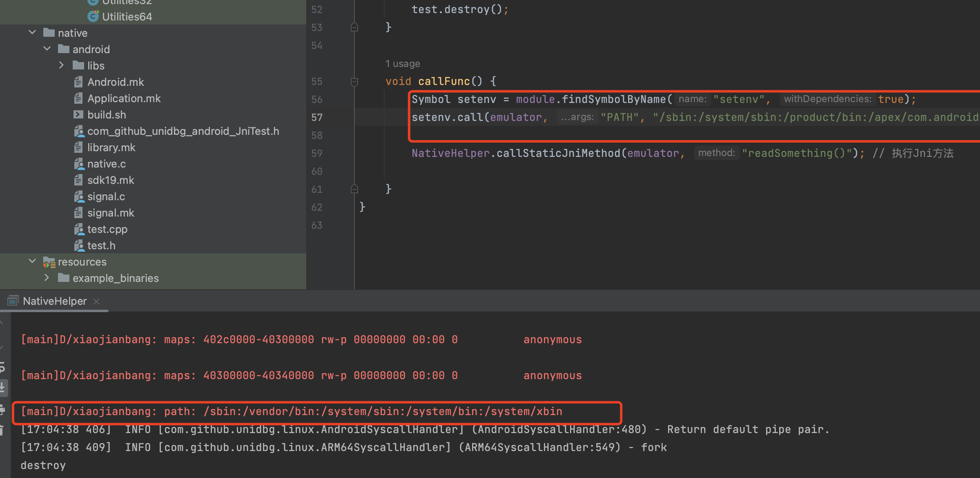This screenshot has height=478, width=980.
Task: Click line number 59 in the gutter
Action: pos(316,154)
